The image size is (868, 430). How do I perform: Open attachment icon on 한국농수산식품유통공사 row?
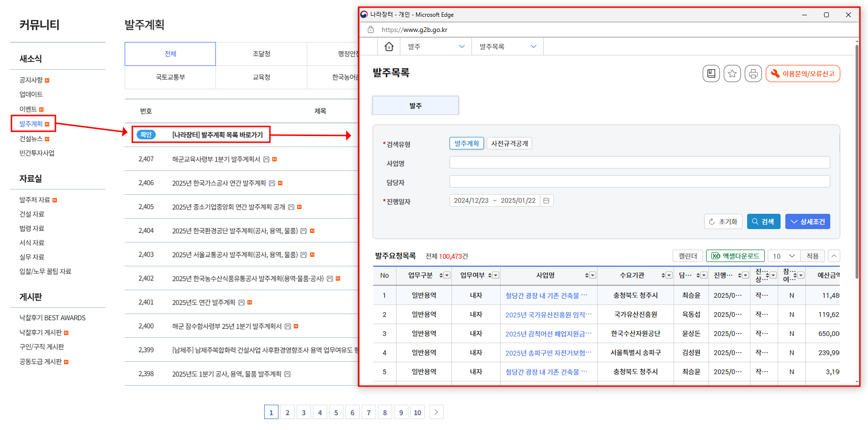(330, 279)
